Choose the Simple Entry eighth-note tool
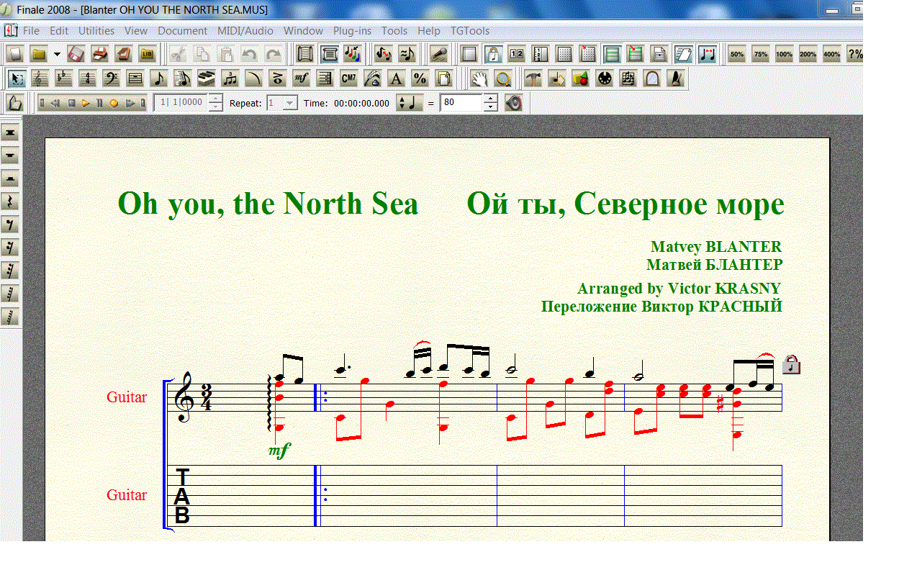This screenshot has height=588, width=917. pos(159,78)
